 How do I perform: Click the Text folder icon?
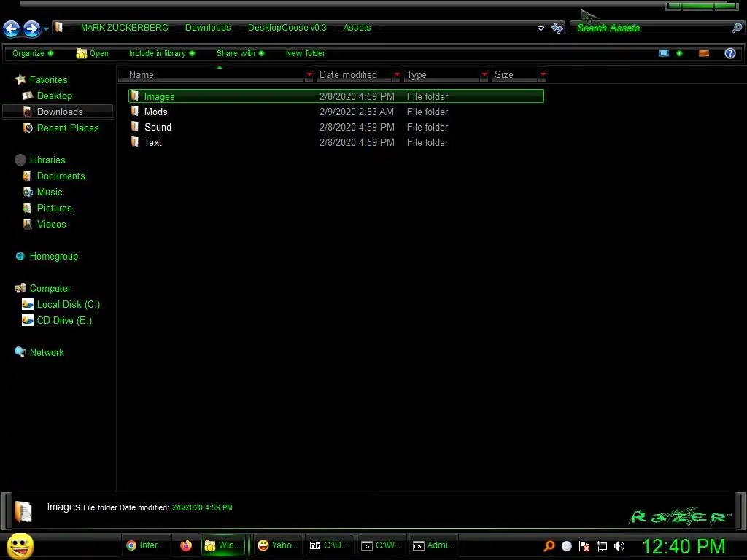(135, 142)
